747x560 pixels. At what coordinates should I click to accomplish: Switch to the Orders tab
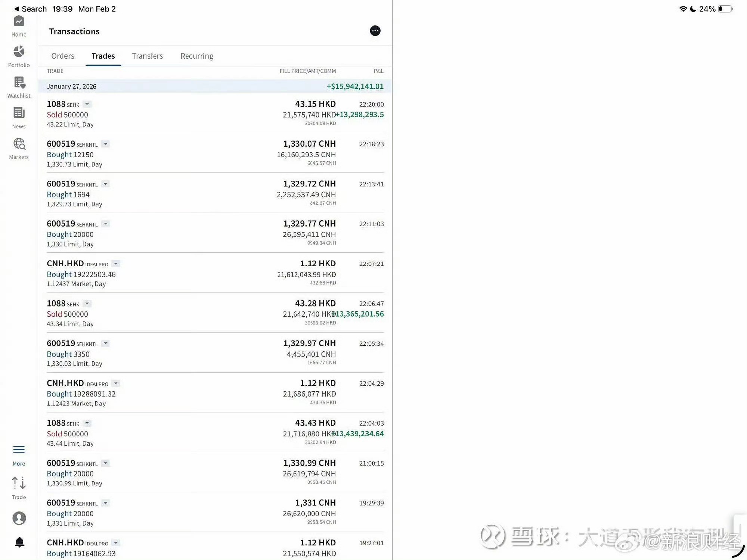point(63,56)
